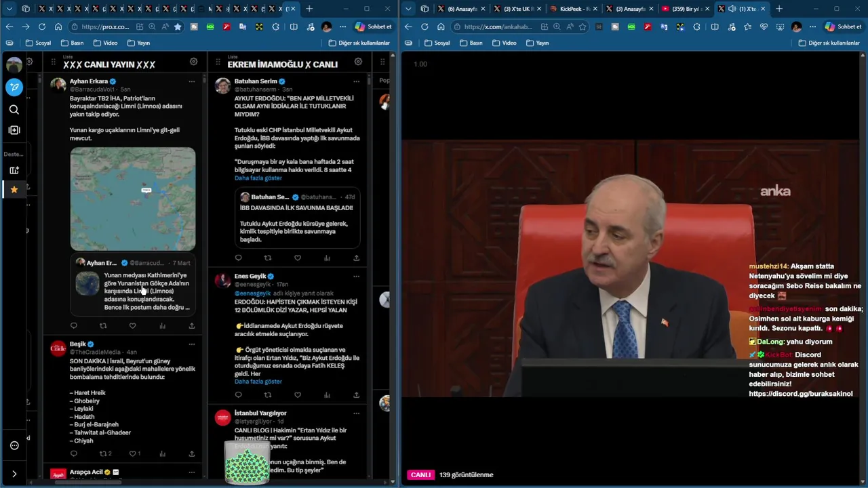The height and width of the screenshot is (488, 868).
Task: View analytics of Batuhan Serim post
Action: coord(327,258)
